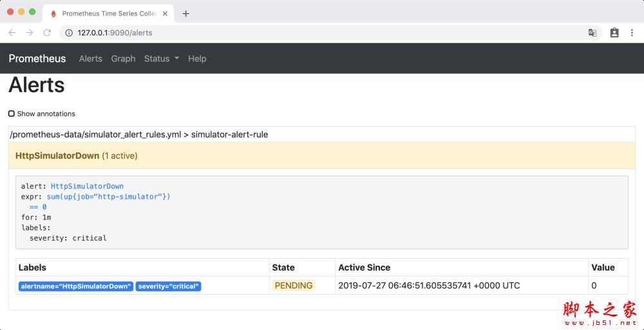
Task: Reload the page with the refresh icon
Action: (47, 33)
